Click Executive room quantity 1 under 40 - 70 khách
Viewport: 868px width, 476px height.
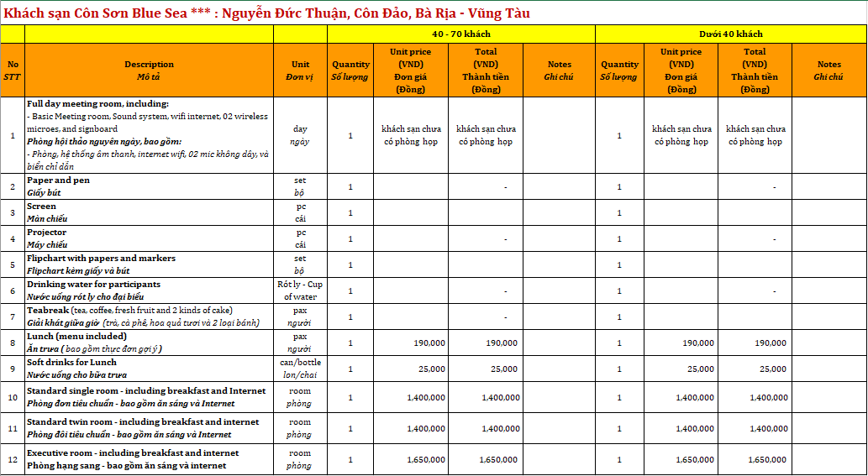[350, 459]
